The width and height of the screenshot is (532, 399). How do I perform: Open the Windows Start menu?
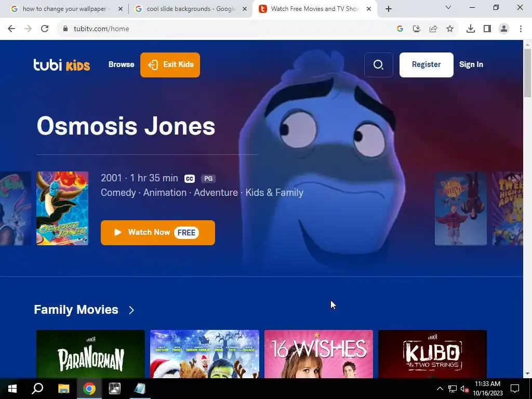(x=12, y=389)
